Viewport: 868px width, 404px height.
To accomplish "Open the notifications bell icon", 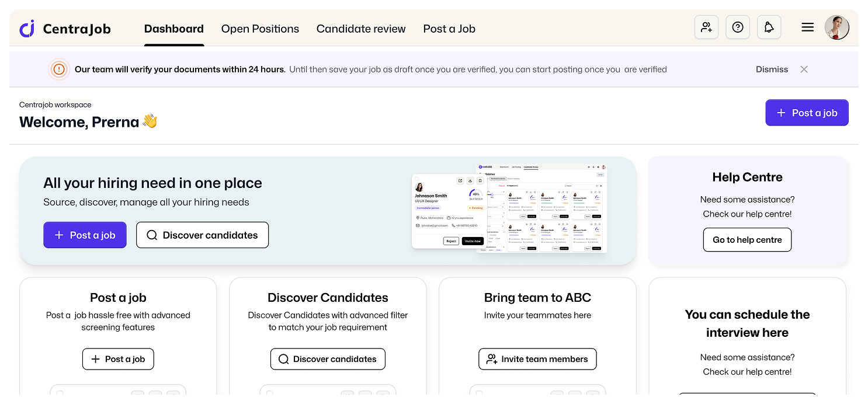I will tap(769, 27).
